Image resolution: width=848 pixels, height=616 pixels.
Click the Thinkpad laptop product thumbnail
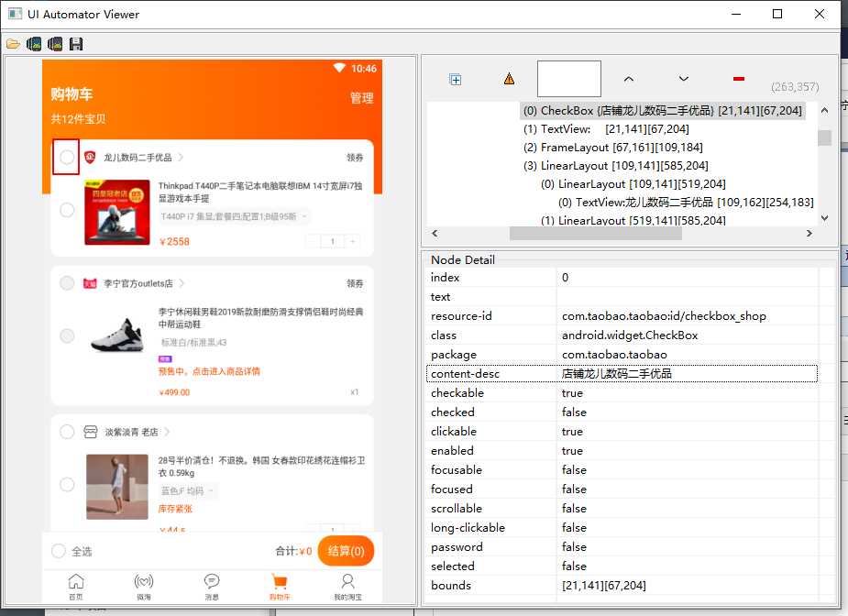tap(116, 213)
